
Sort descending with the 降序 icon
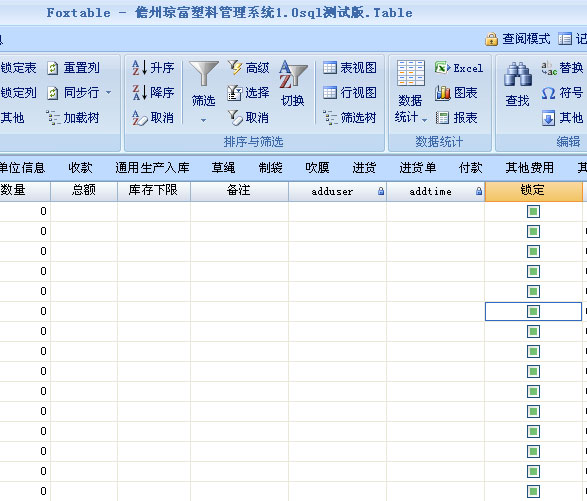tap(140, 92)
